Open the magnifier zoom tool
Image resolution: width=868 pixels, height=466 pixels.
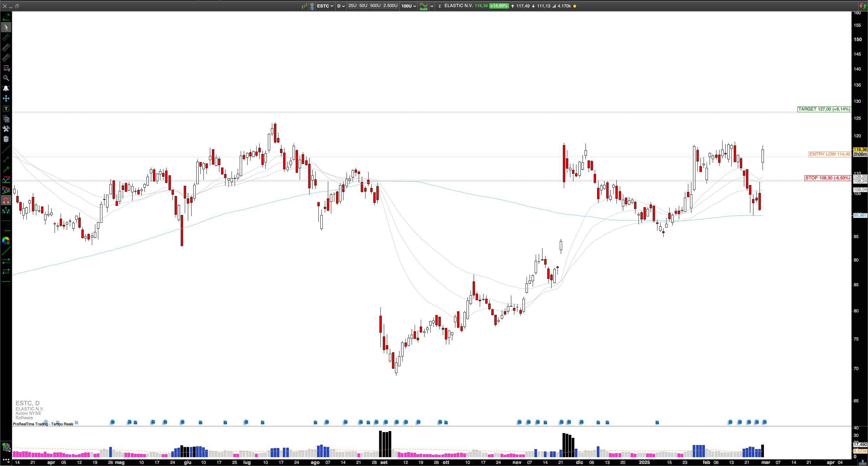click(x=6, y=78)
